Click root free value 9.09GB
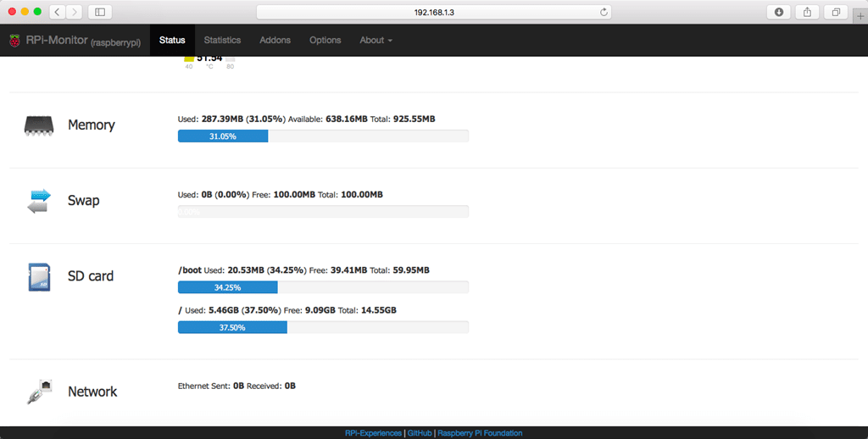The image size is (868, 439). coord(320,310)
